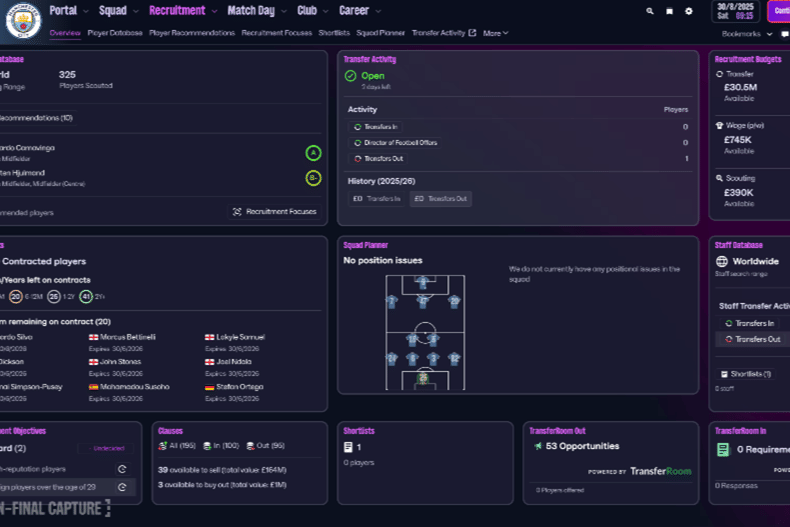Filter clauses by Out (95)
The height and width of the screenshot is (527, 790).
[271, 445]
